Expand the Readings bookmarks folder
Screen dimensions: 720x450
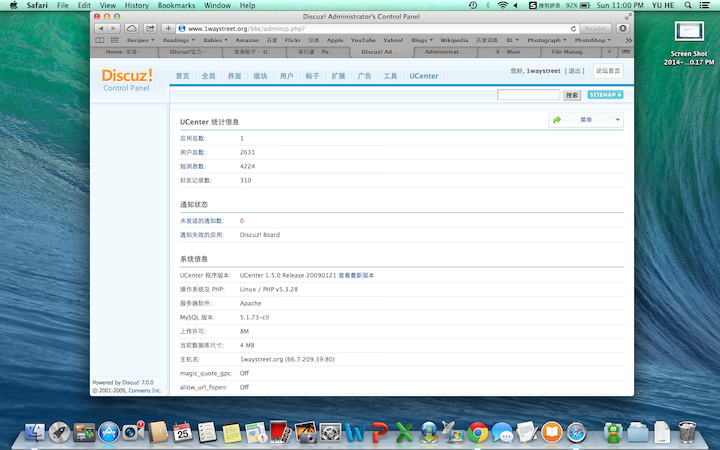click(x=179, y=40)
